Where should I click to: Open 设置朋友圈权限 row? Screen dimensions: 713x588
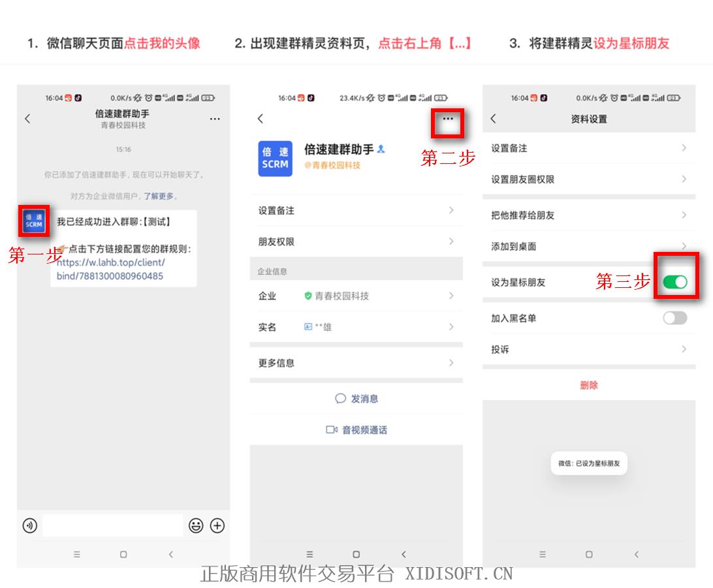[589, 179]
